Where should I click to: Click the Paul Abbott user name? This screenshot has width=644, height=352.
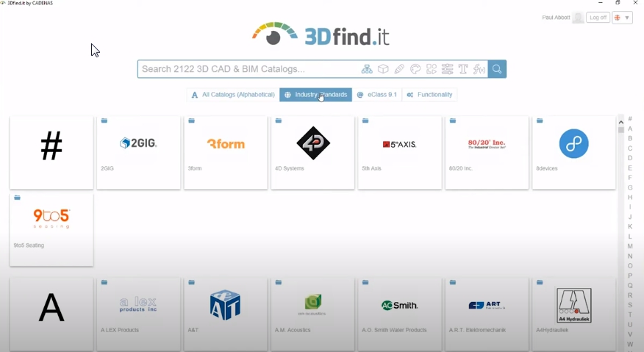[556, 18]
